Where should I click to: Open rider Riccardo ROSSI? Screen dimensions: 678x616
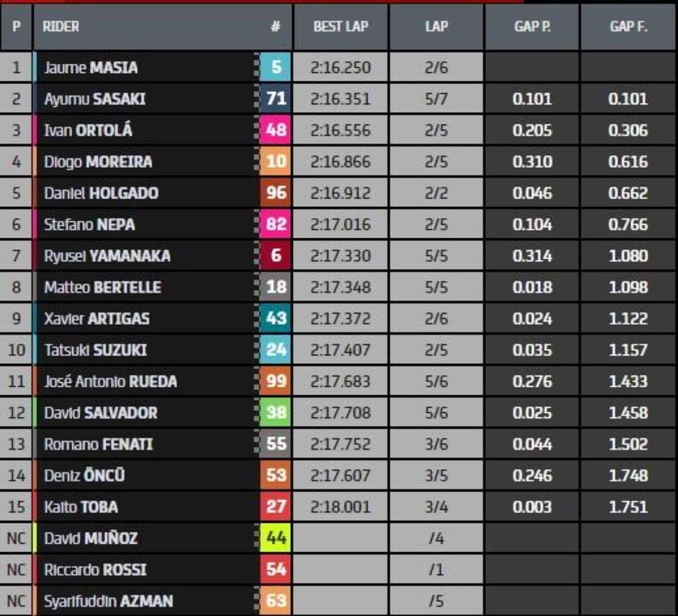tap(95, 569)
